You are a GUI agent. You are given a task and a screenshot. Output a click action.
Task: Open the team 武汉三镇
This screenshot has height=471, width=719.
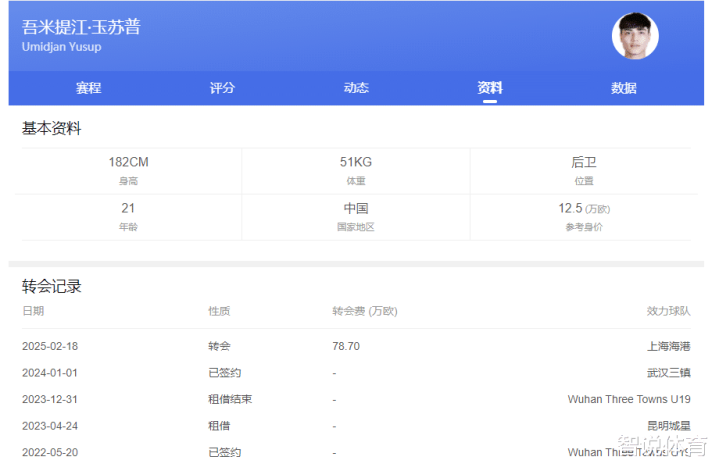point(669,373)
